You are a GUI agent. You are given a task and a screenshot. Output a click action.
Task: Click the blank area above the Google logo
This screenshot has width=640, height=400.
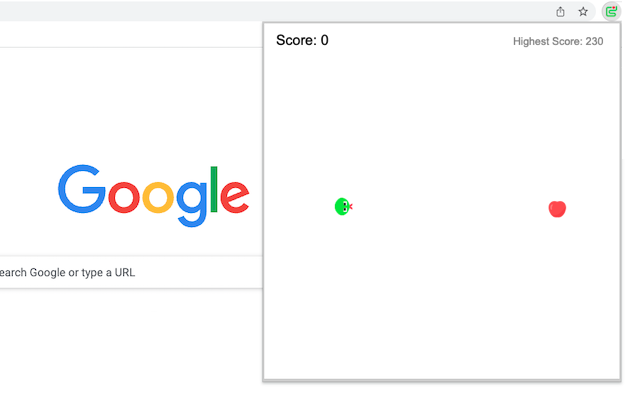(x=150, y=100)
